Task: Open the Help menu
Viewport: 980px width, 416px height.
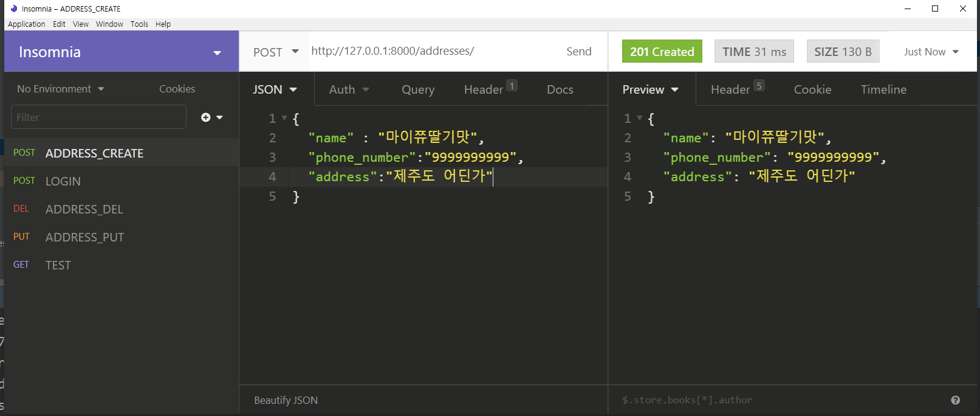Action: (x=163, y=24)
